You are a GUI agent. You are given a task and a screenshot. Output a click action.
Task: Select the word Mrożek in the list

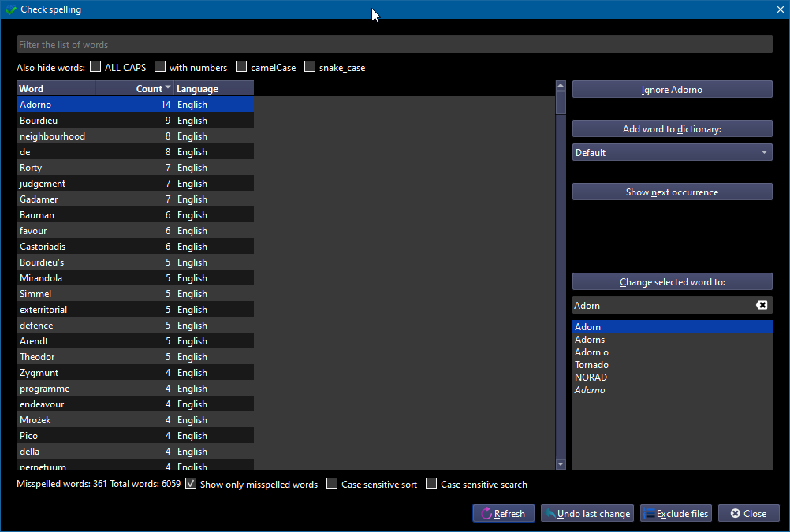click(x=136, y=419)
